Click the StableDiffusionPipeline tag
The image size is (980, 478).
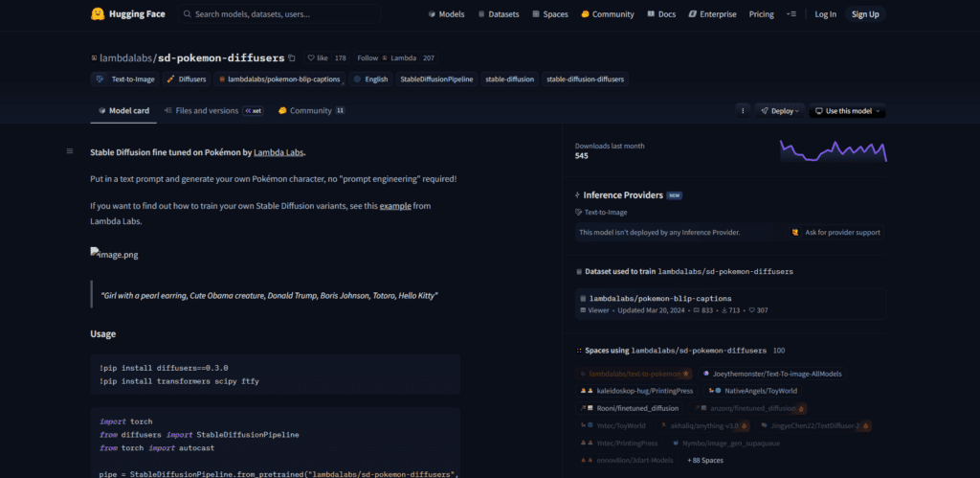point(436,79)
